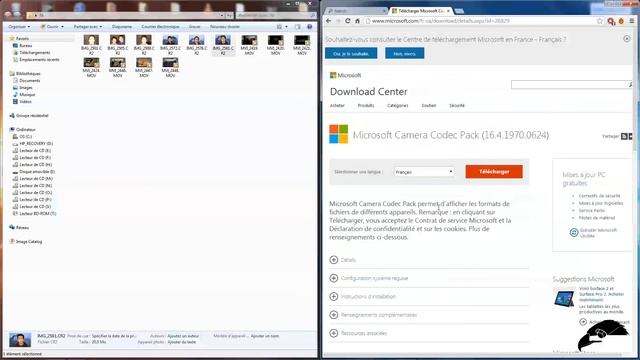Click the Bibliothèques group header in Explorer

(28, 74)
